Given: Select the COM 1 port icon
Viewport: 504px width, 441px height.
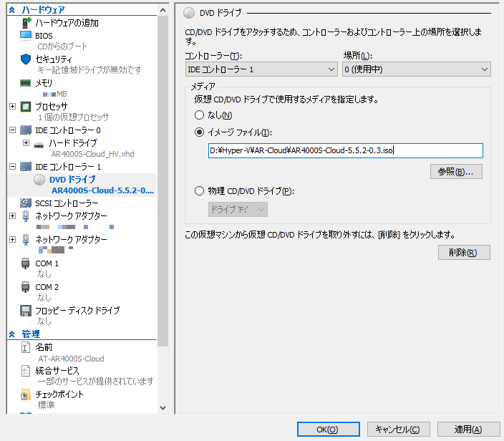Looking at the screenshot, I should (x=26, y=263).
